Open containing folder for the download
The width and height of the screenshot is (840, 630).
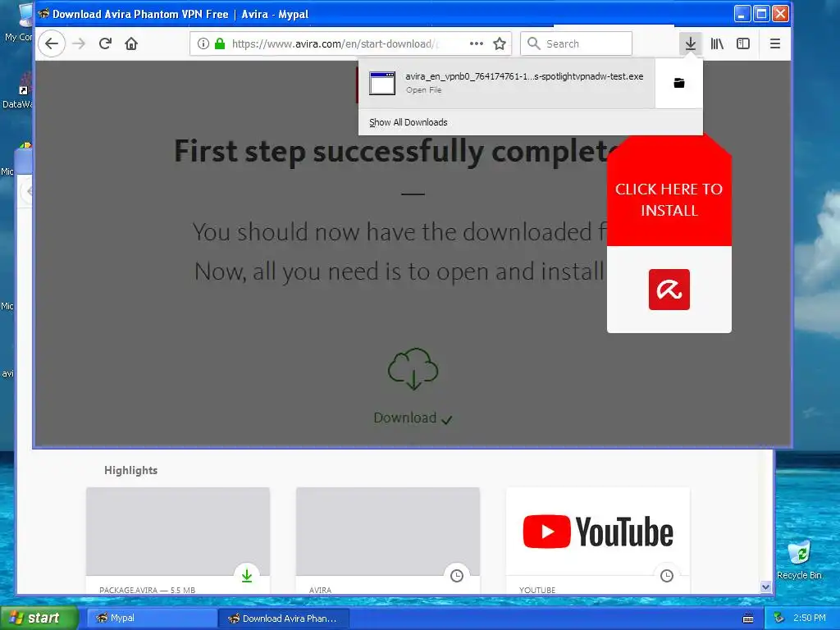[678, 83]
